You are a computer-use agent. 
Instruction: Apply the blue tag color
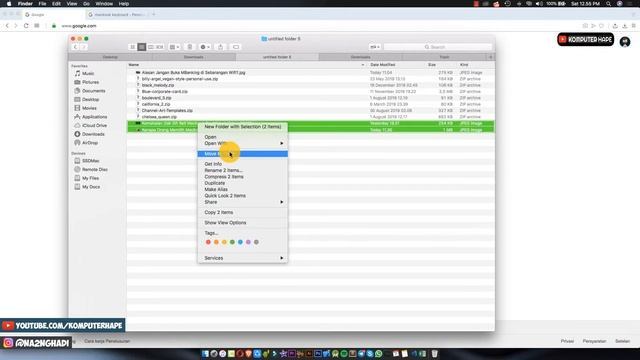coord(240,242)
